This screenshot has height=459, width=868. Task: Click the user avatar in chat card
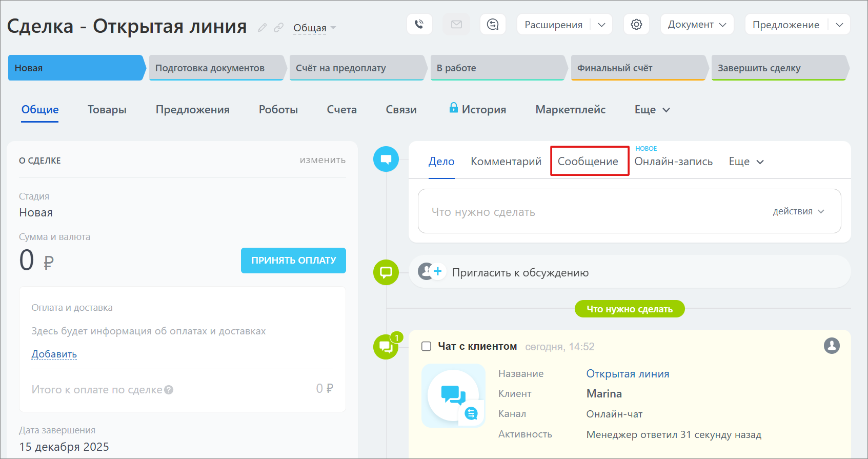coord(831,346)
